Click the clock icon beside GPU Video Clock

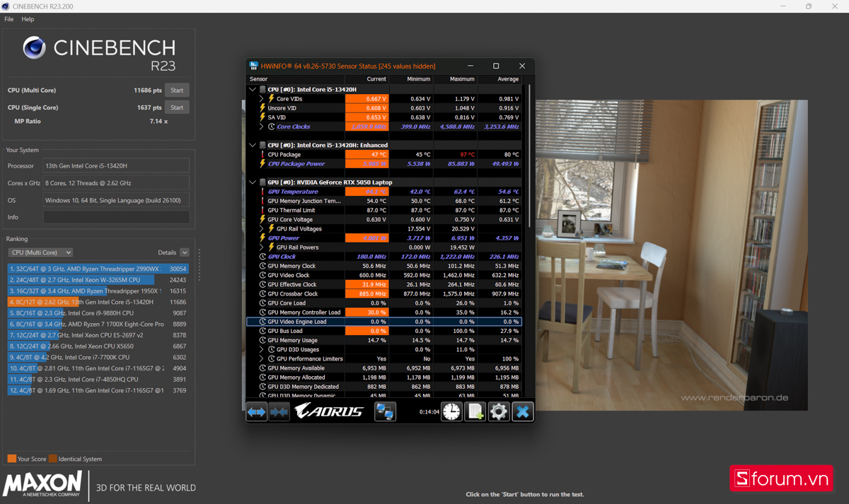pos(262,275)
